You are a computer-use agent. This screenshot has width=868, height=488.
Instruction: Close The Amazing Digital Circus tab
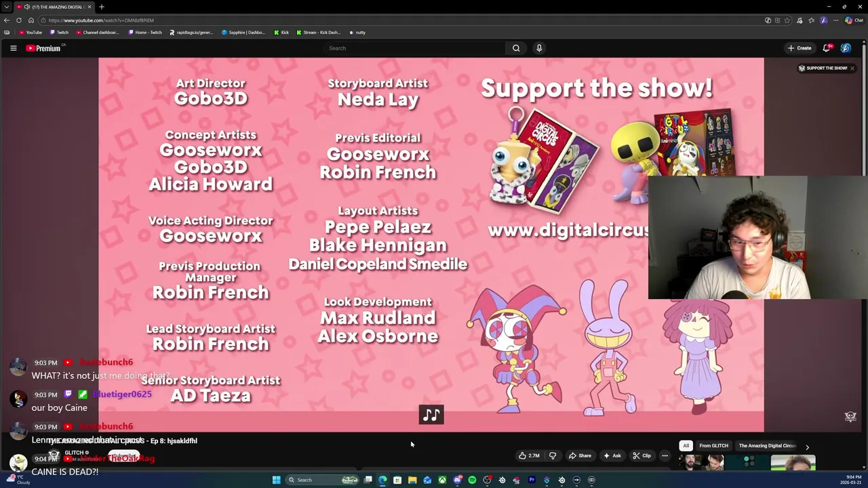click(x=90, y=7)
